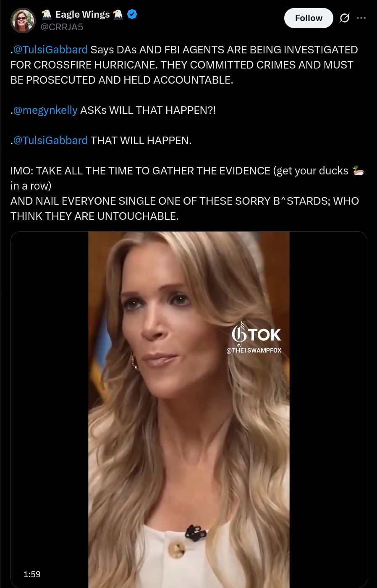Image resolution: width=377 pixels, height=588 pixels.
Task: Click the blue verified badge
Action: 132,14
